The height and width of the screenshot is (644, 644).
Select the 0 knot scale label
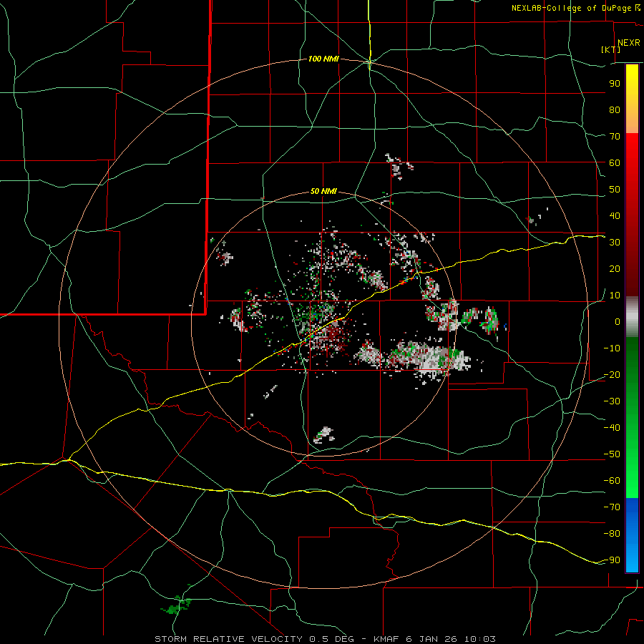pos(618,321)
